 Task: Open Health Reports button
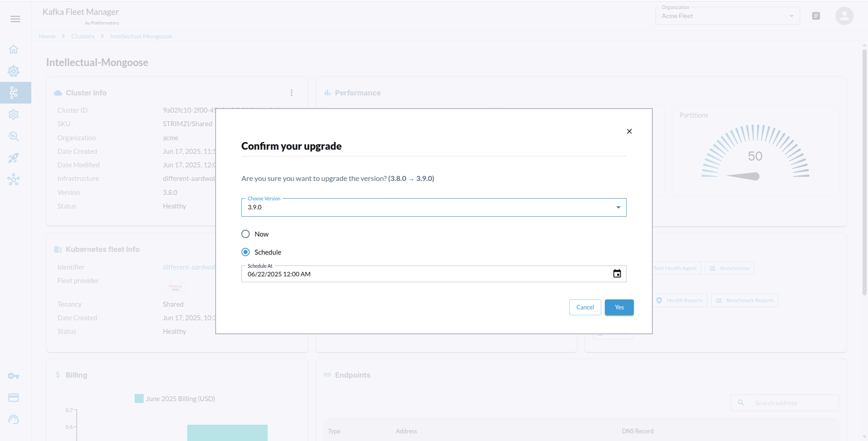(680, 300)
